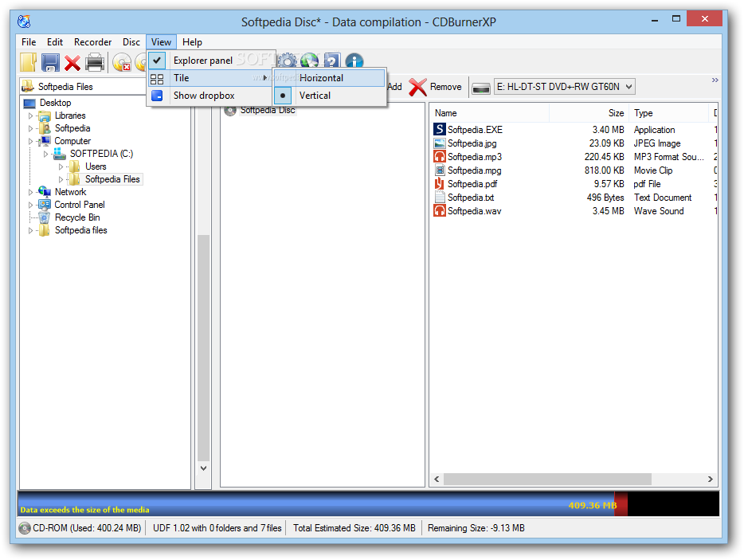Sort files by the Type column header
Screen dimensions: 744x560
click(x=668, y=113)
